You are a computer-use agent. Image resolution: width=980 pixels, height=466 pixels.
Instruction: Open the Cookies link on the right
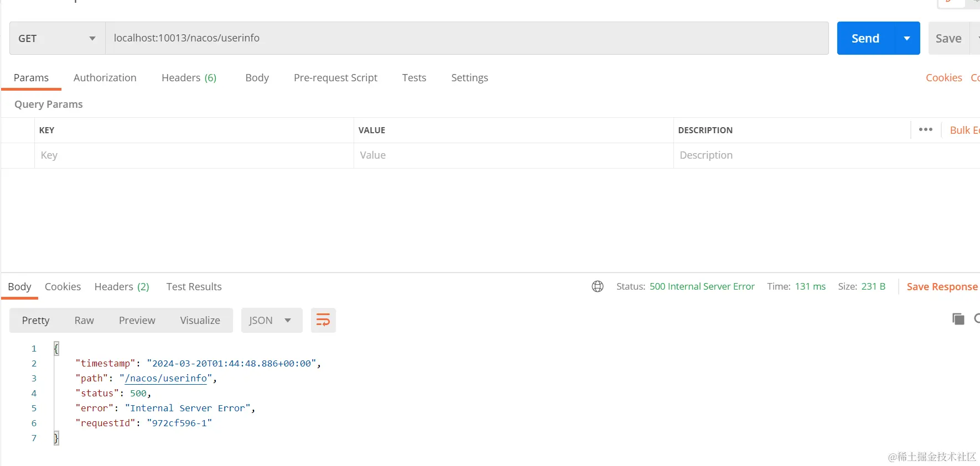(943, 78)
